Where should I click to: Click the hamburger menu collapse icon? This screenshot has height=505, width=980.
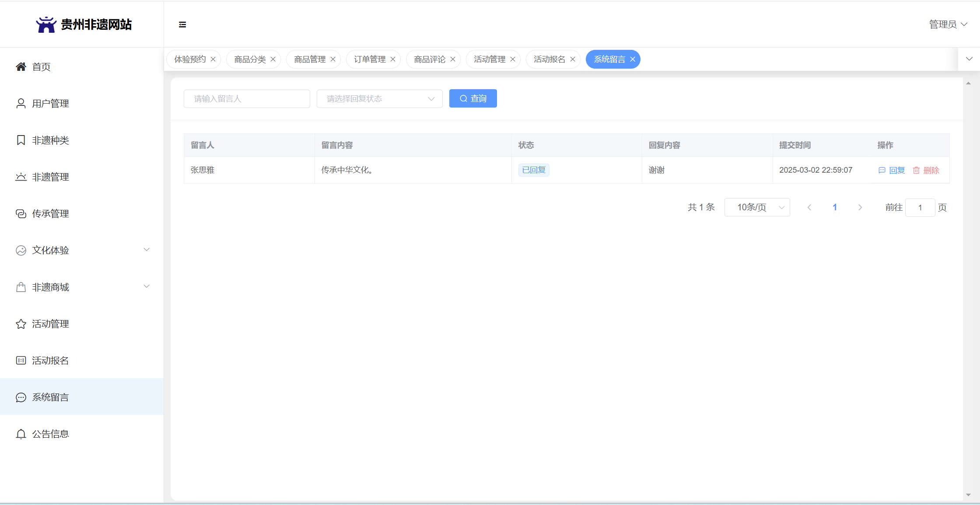point(182,24)
